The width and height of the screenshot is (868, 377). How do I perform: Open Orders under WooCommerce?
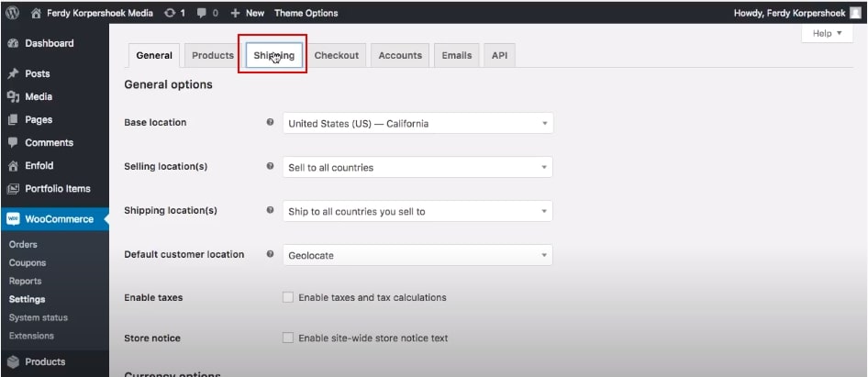tap(23, 244)
